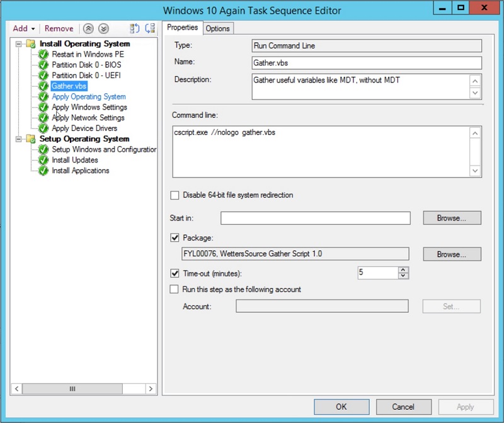Select Apply Windows Settings step
504x423 pixels.
tap(89, 107)
